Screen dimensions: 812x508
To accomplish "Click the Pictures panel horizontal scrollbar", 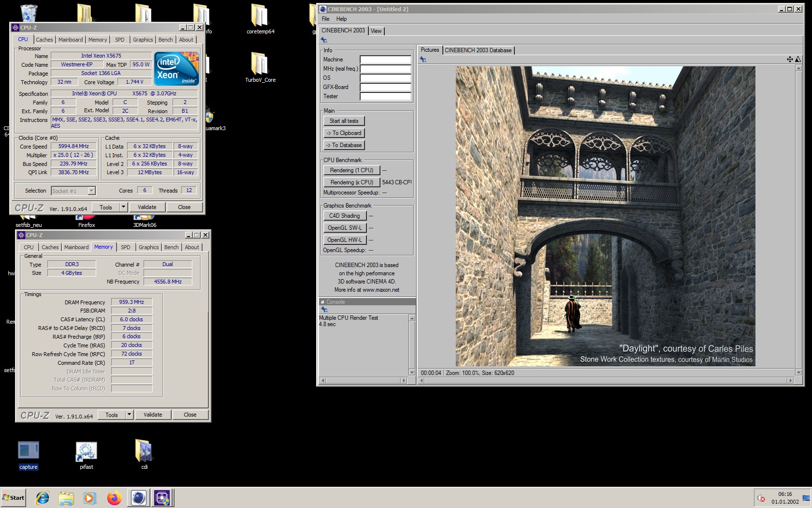I will (x=606, y=381).
